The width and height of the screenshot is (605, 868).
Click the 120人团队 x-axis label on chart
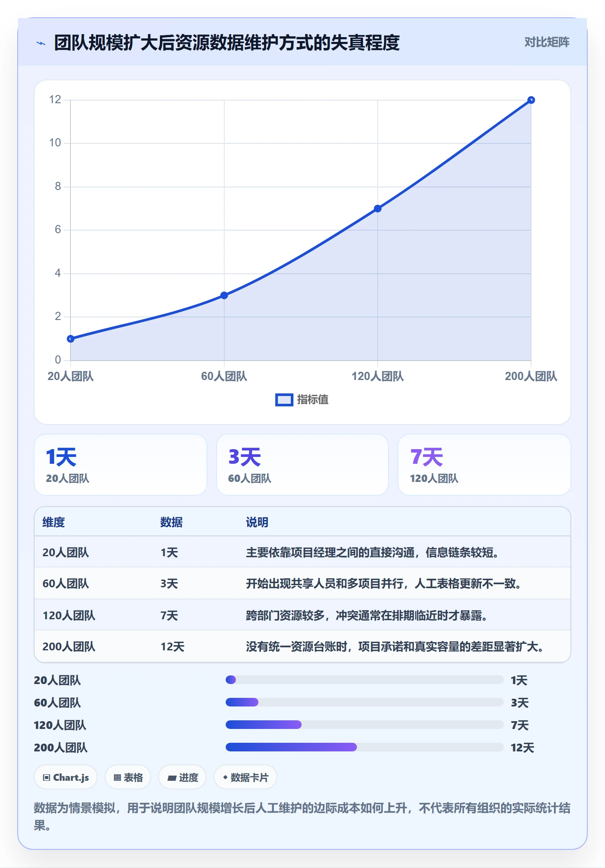[378, 376]
